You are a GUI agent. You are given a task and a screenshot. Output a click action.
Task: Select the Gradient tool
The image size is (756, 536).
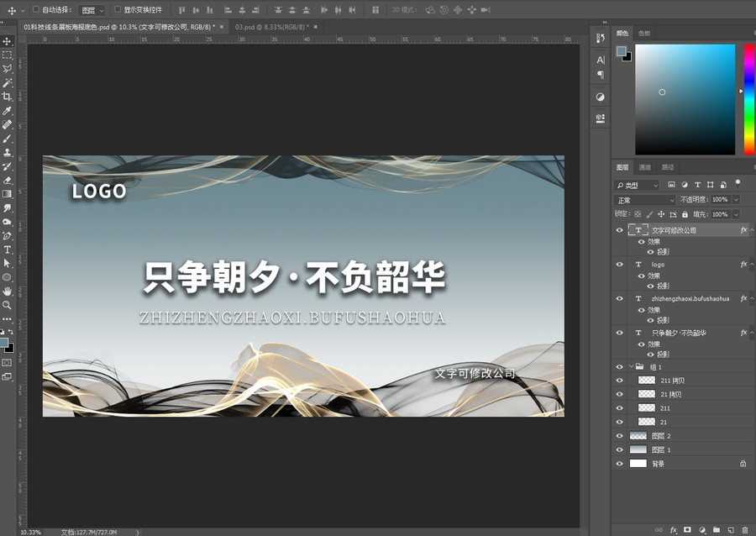8,194
